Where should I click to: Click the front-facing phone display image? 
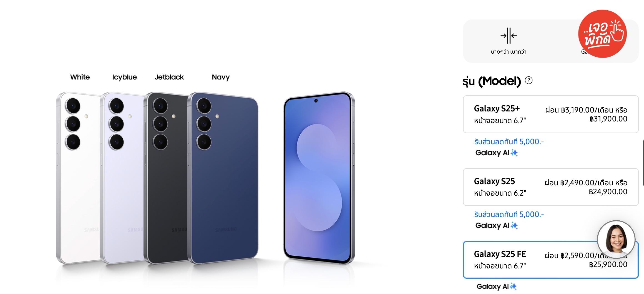point(319,178)
